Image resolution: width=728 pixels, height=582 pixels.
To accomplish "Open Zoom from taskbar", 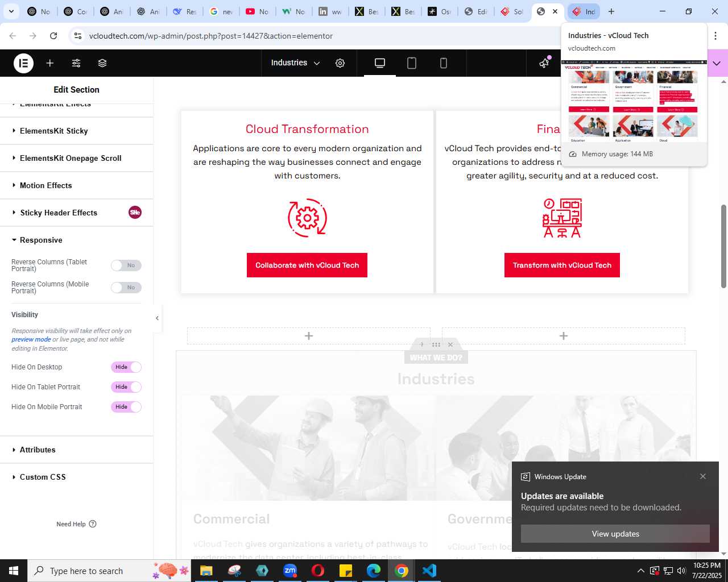I will pos(290,571).
